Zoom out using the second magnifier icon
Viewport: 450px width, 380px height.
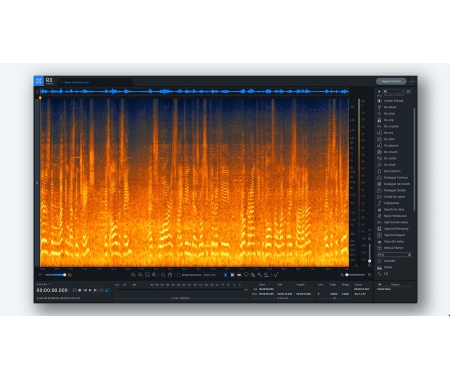point(140,275)
